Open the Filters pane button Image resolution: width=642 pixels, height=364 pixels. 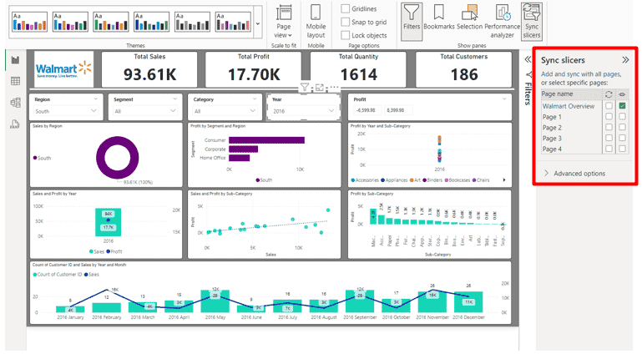coord(412,22)
